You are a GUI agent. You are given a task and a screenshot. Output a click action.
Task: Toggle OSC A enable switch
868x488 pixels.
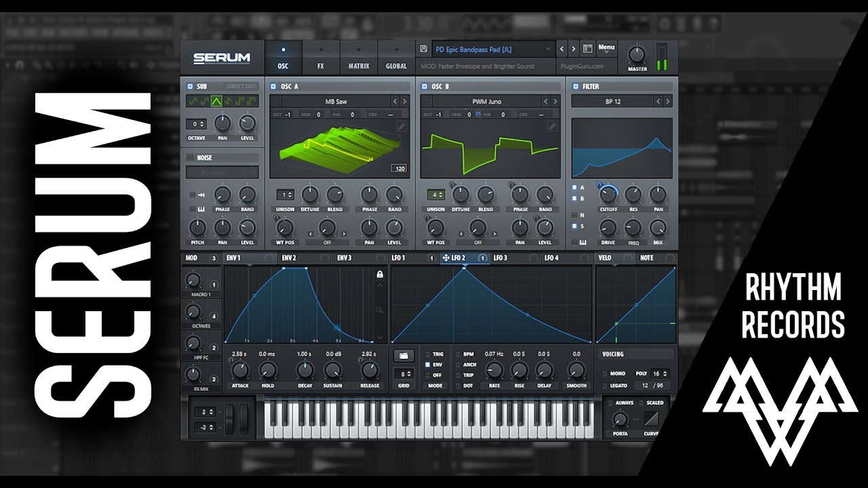pyautogui.click(x=273, y=87)
